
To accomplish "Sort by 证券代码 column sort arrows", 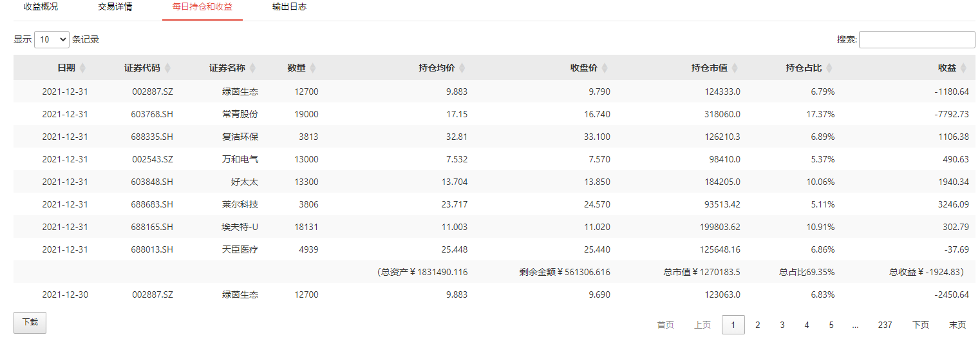I will coord(167,68).
